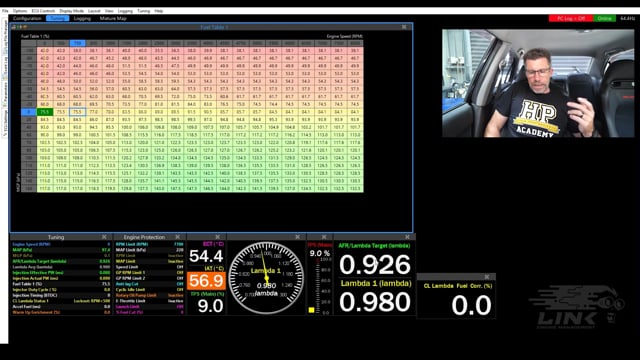Select the highlighted green 75.5 fuel cell
The width and height of the screenshot is (640, 360).
tap(44, 112)
